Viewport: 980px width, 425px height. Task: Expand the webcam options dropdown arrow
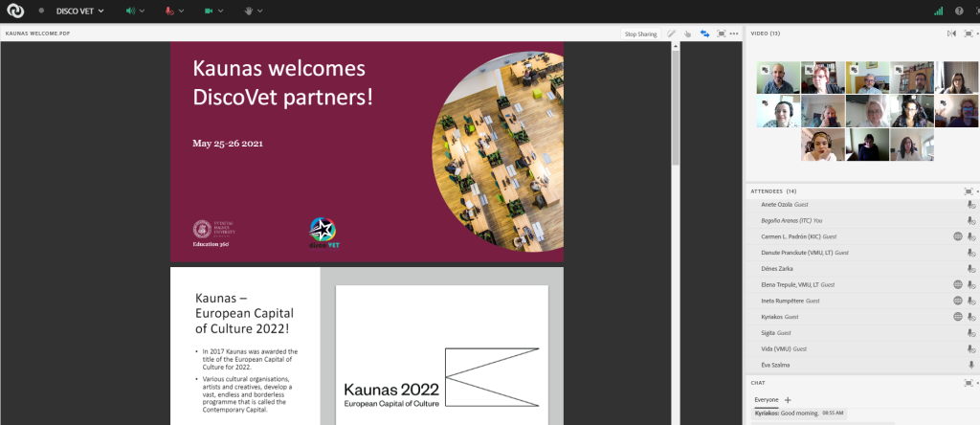219,11
